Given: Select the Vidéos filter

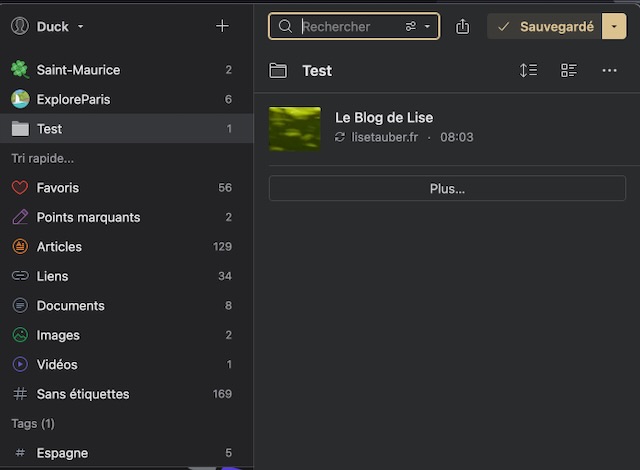Looking at the screenshot, I should (56, 365).
